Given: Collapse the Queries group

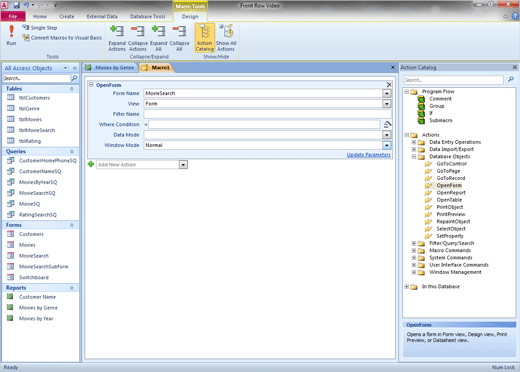Looking at the screenshot, I should (71, 152).
